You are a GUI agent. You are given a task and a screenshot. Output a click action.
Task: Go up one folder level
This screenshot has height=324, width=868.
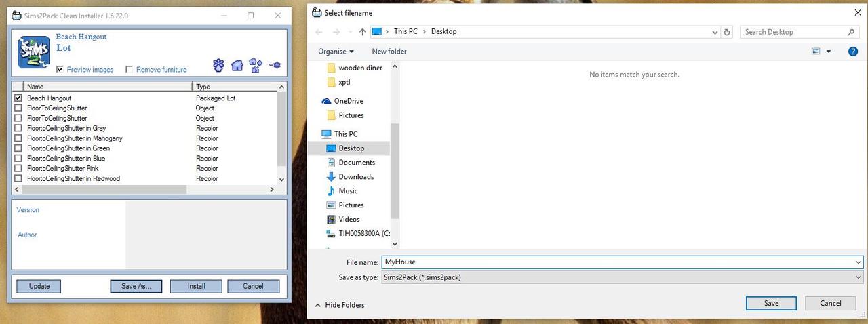362,32
